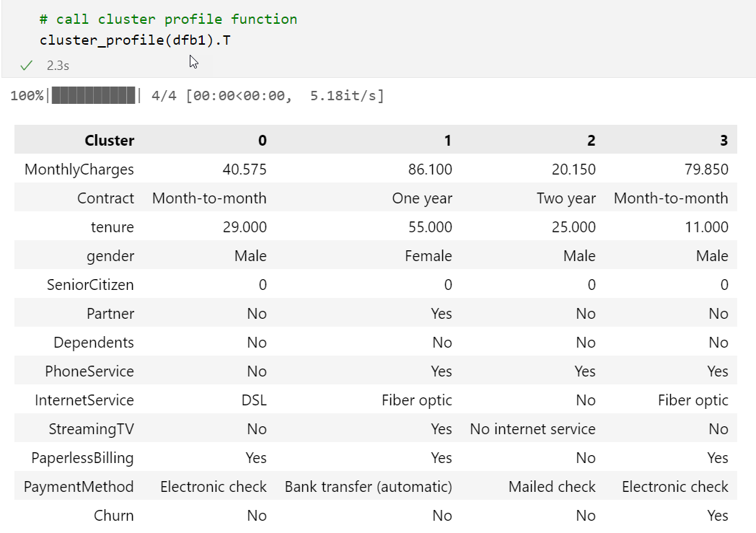Click the Female gender cell
756x533 pixels.
428,256
